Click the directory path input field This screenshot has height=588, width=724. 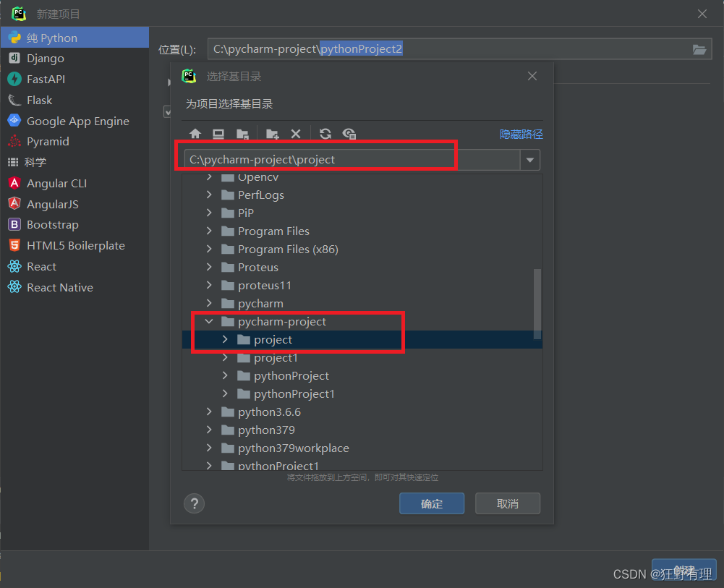[352, 160]
